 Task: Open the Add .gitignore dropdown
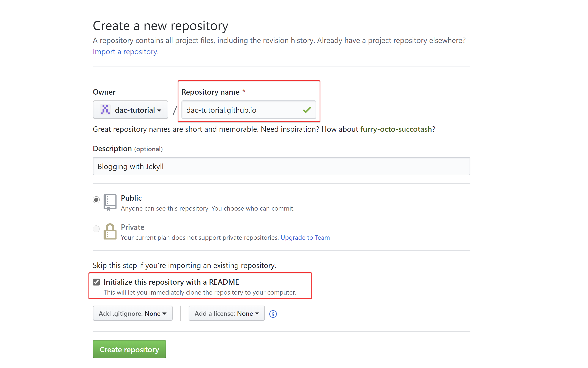click(132, 313)
